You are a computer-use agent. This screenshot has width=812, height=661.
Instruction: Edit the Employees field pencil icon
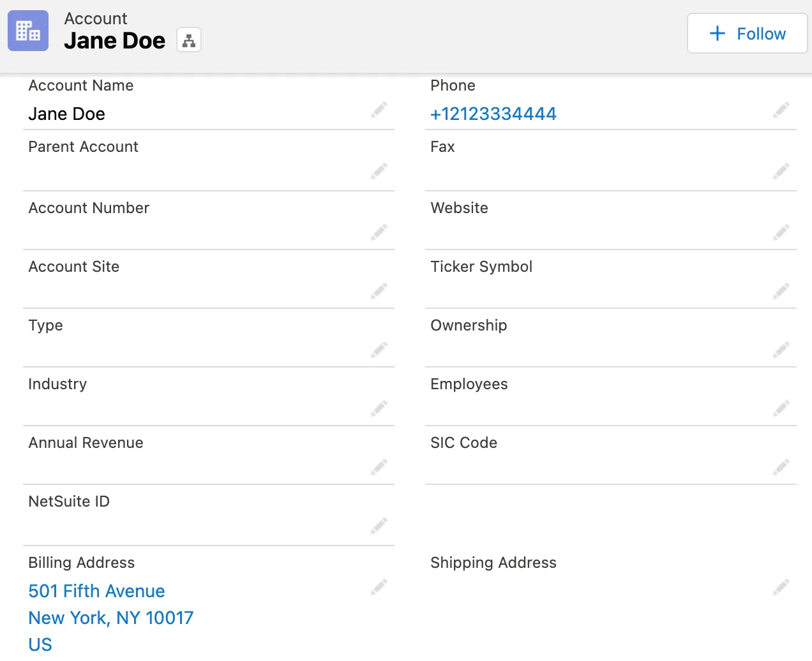tap(781, 408)
